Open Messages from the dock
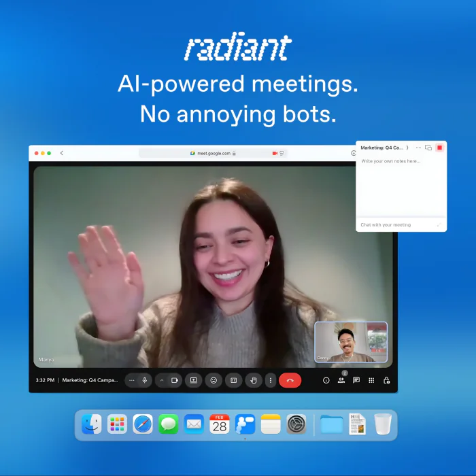This screenshot has height=476, width=476. point(168,424)
